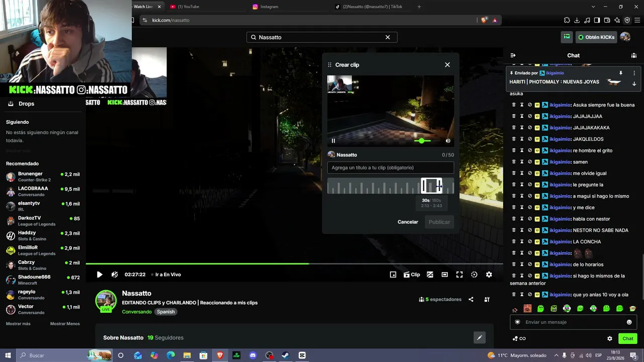Open Nassatto's live avatar

(x=106, y=301)
